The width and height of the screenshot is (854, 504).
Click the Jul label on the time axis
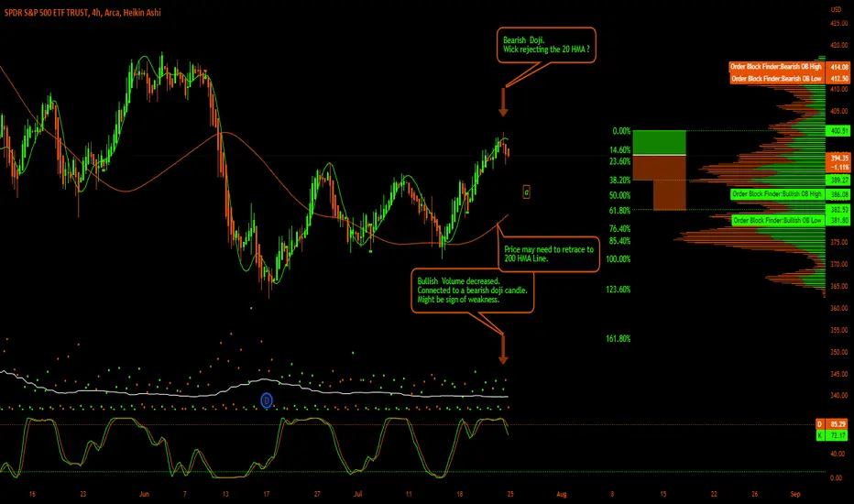[x=358, y=494]
